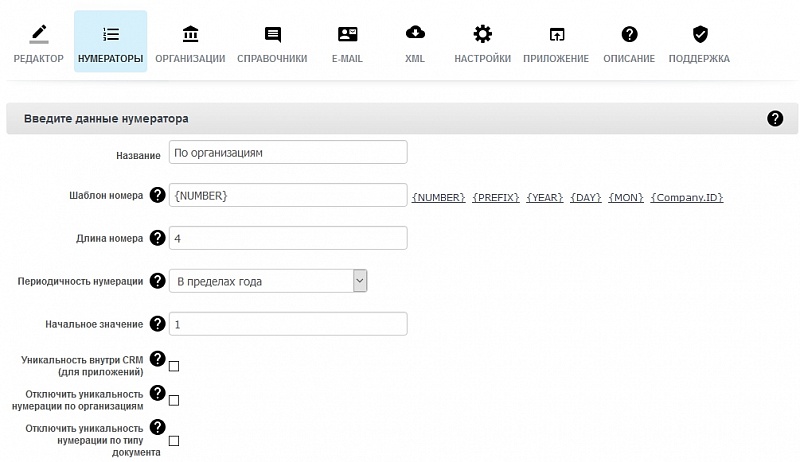Toggle Отключить уникальность нумерации по организациям checkbox

tap(174, 400)
